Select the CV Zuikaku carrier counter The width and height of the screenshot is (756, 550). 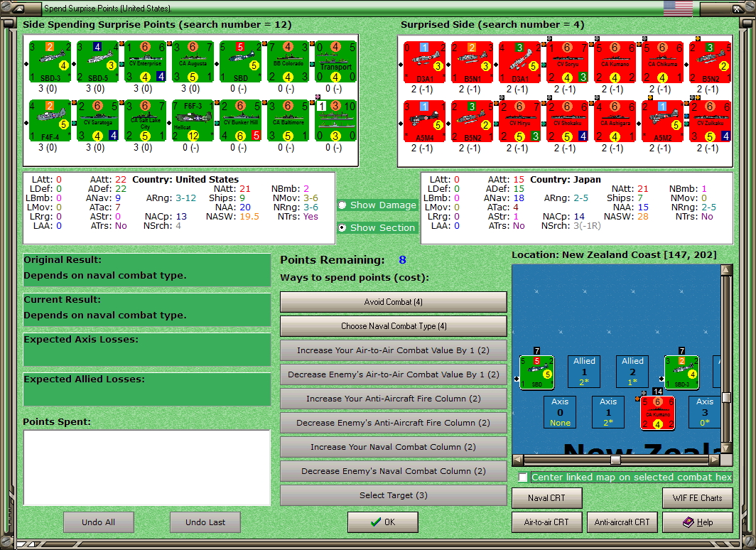[x=711, y=121]
